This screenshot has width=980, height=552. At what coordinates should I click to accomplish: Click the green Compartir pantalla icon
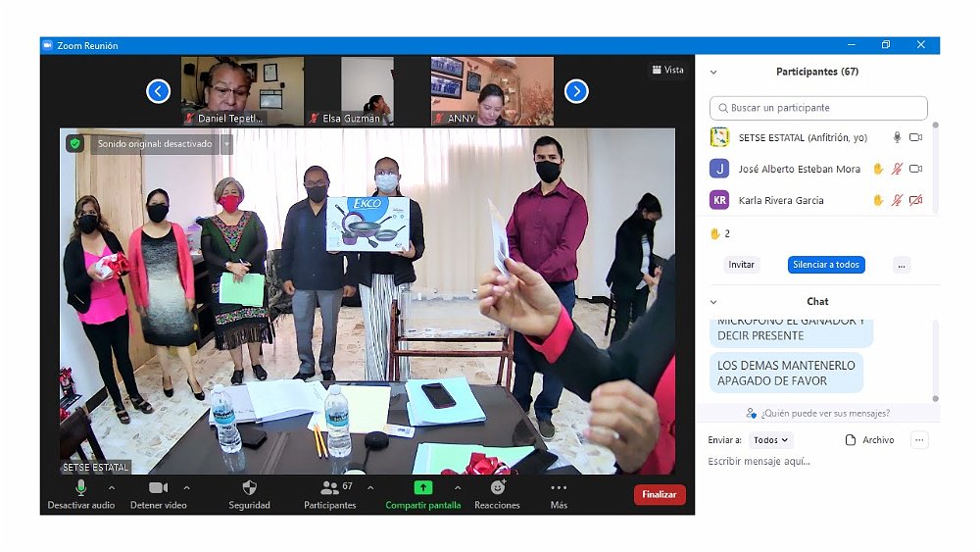(422, 487)
